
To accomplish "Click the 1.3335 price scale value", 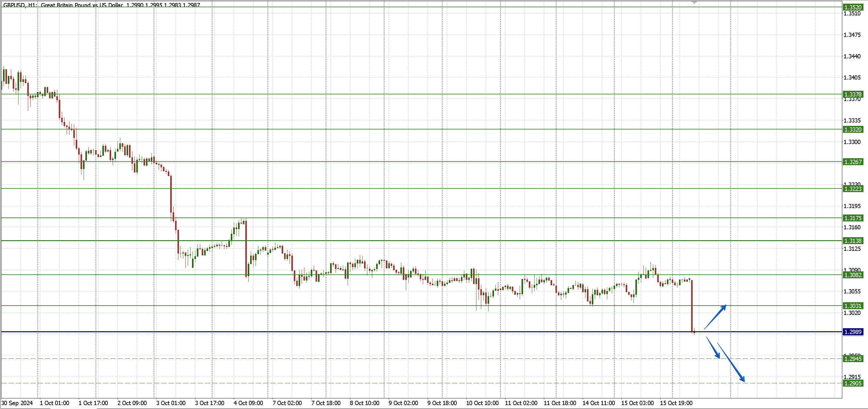I will pos(852,120).
